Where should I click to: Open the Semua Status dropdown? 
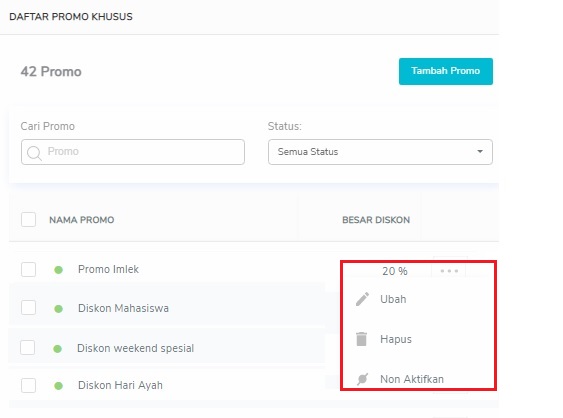point(380,152)
